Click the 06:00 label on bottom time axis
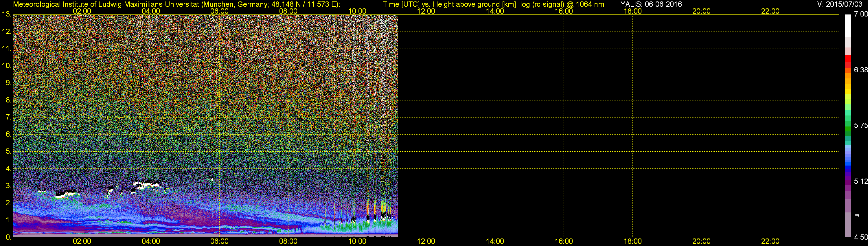The height and width of the screenshot is (246, 868). pyautogui.click(x=219, y=241)
